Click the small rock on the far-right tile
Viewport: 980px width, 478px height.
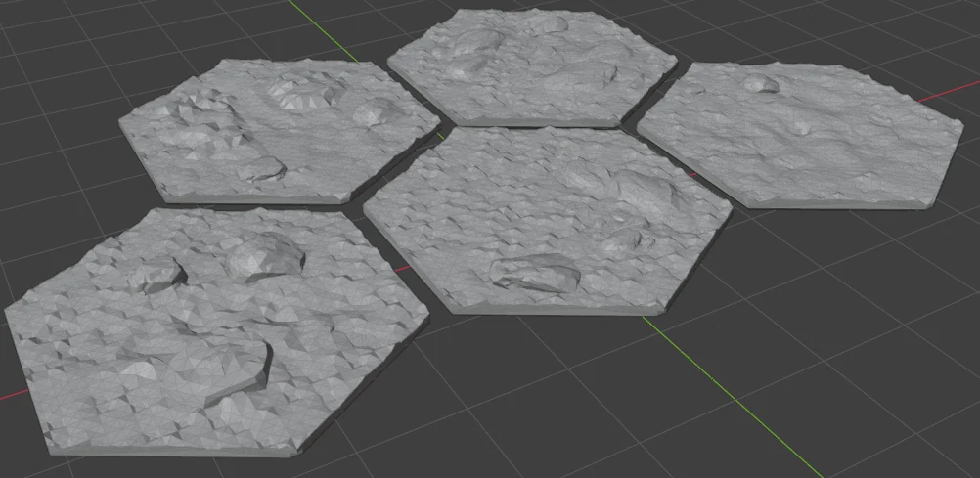[x=762, y=85]
